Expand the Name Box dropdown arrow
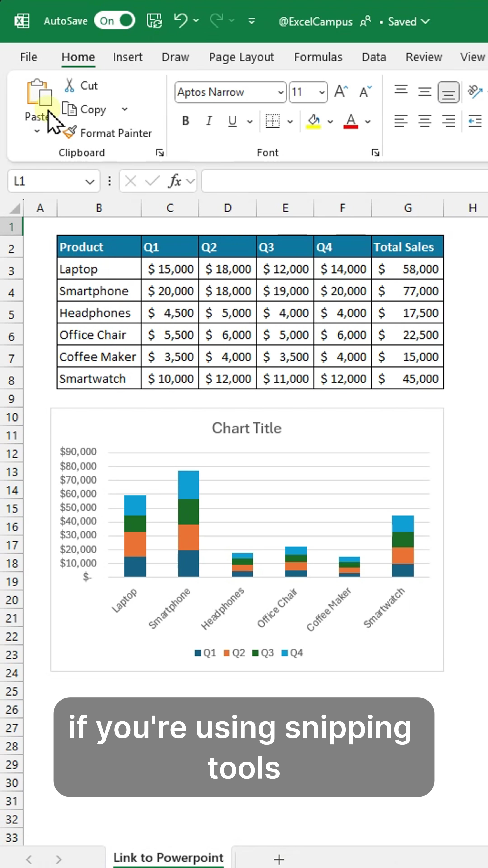Image resolution: width=488 pixels, height=868 pixels. (90, 182)
